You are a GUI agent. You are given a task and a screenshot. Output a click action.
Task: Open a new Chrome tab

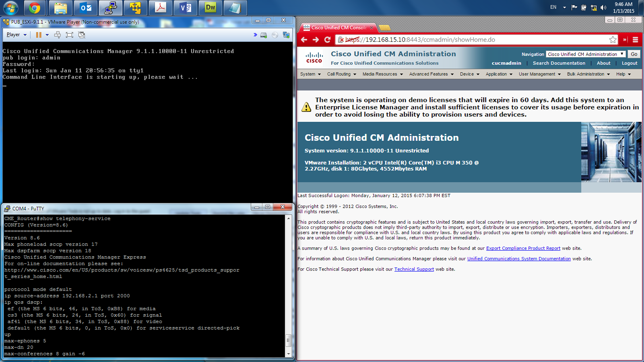385,28
